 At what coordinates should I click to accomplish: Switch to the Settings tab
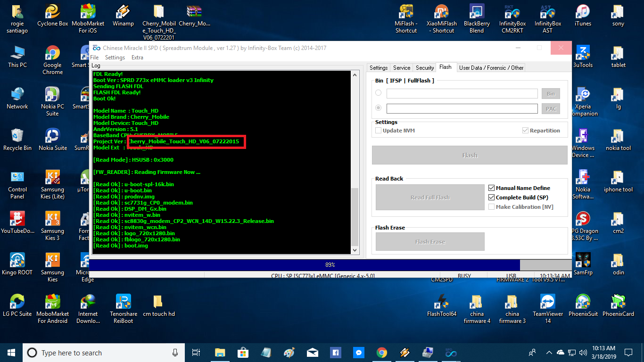(379, 68)
